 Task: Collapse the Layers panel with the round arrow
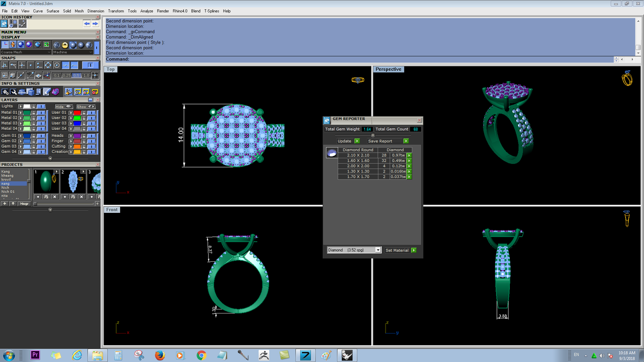[x=50, y=159]
